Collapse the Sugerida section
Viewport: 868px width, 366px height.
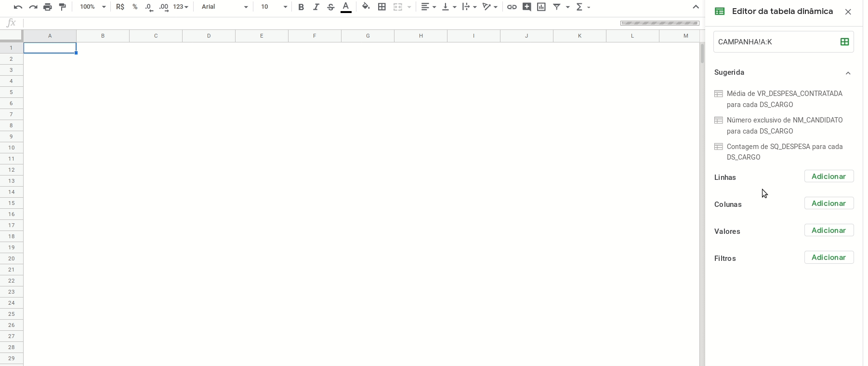click(x=848, y=73)
